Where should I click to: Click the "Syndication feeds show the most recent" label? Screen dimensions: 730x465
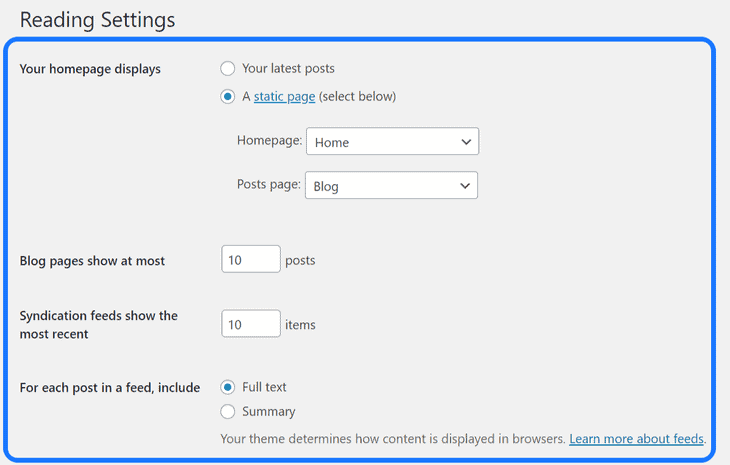coord(98,325)
